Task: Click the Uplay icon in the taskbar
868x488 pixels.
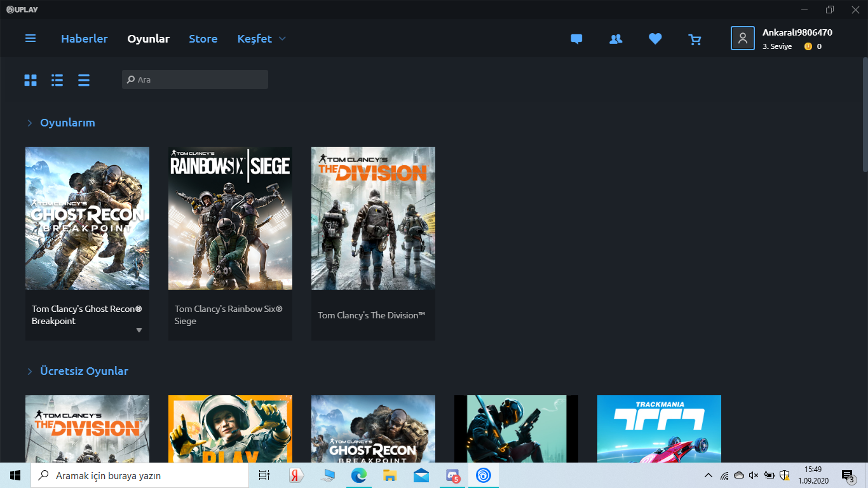Action: pyautogui.click(x=484, y=475)
